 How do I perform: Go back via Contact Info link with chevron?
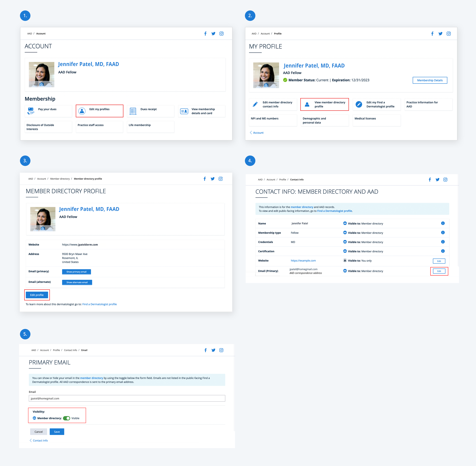39,440
